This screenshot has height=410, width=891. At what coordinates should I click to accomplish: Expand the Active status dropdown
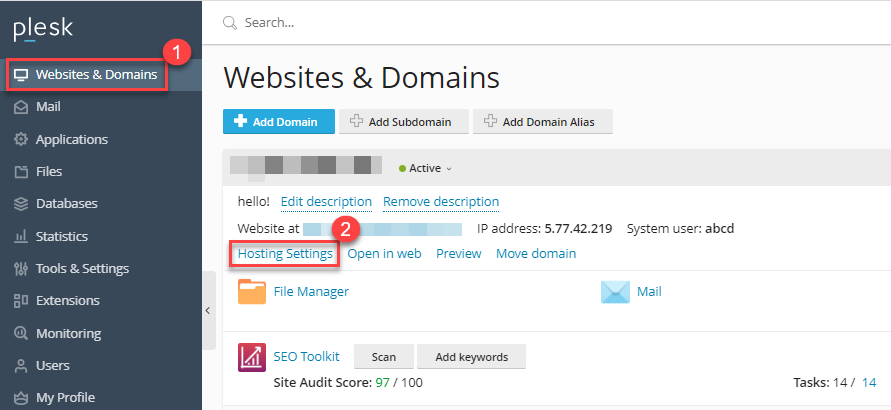pos(425,168)
